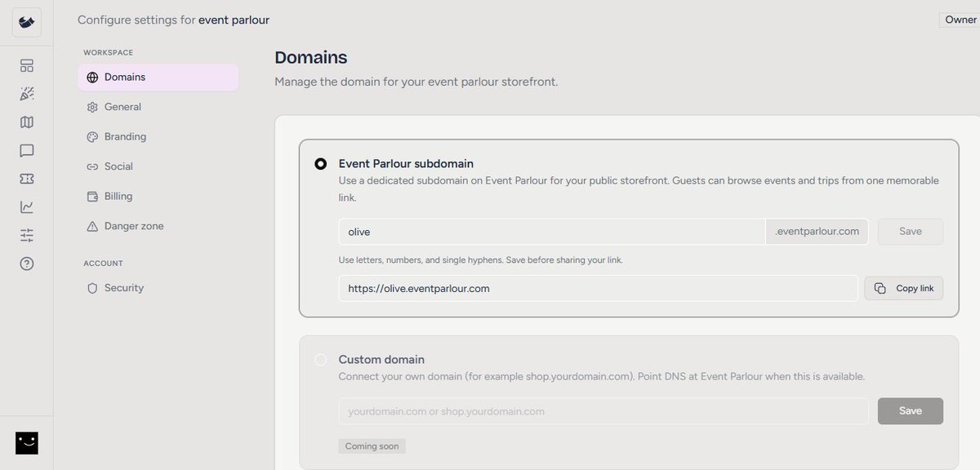980x470 pixels.
Task: Click the Copy link button
Action: [904, 288]
